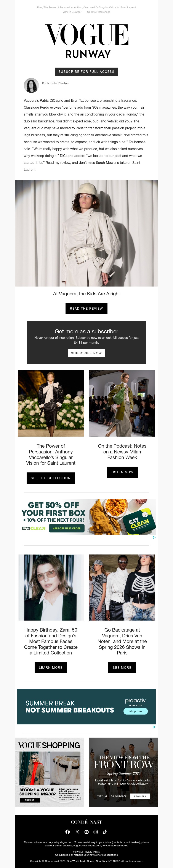The width and height of the screenshot is (173, 868).
Task: Click the AdChoices icon under Proactiv ad
Action: pyautogui.click(x=154, y=727)
